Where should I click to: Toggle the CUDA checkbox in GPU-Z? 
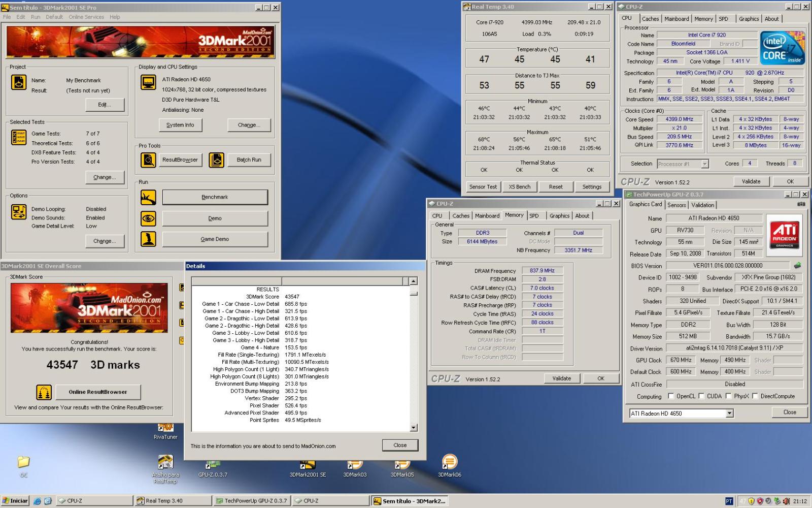click(x=701, y=396)
